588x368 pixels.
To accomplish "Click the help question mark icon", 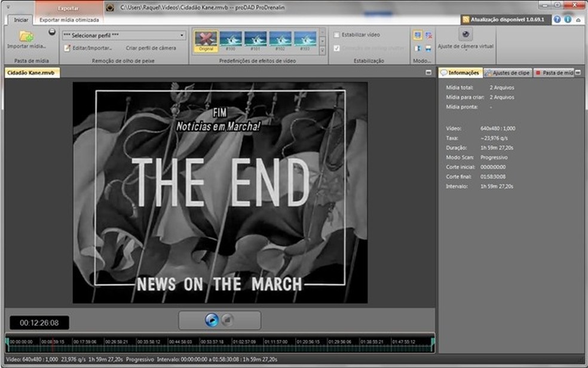I will tap(557, 20).
